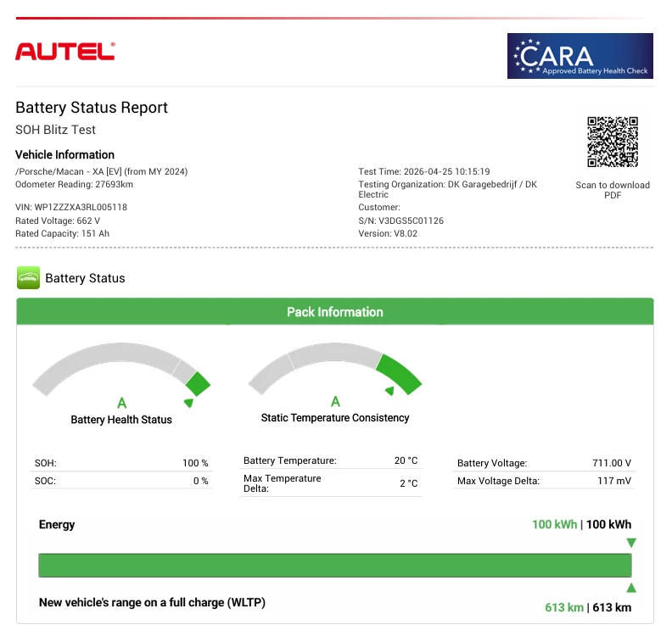Click the Battery Voltage 711.00 V row
Image resolution: width=672 pixels, height=636 pixels.
click(544, 463)
